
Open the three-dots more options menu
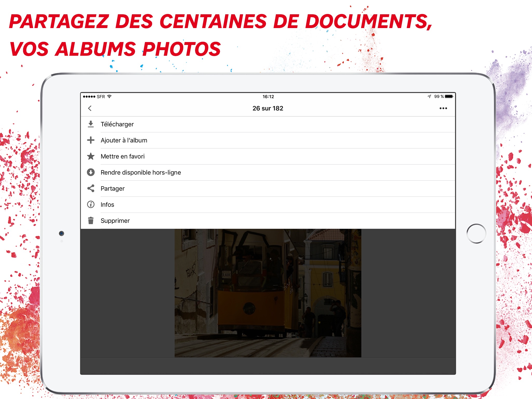click(443, 108)
